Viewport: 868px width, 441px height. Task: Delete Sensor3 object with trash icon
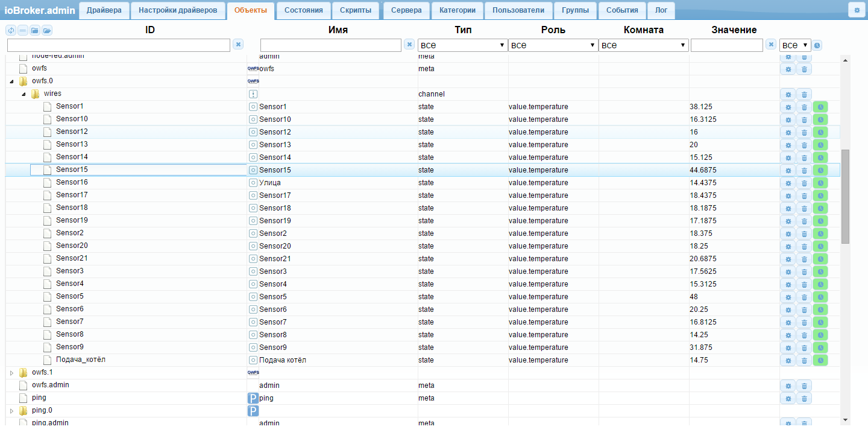[x=804, y=271]
